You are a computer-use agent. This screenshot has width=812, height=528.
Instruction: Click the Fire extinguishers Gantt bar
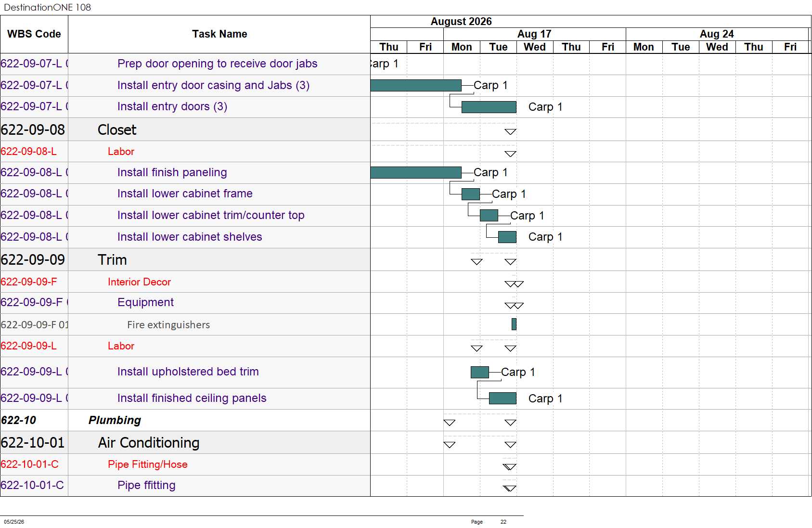coord(514,324)
